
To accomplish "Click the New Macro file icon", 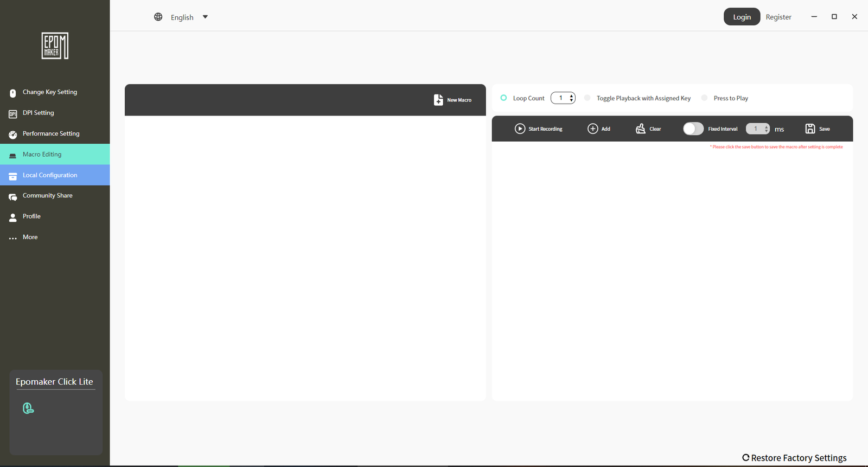I will pos(438,100).
